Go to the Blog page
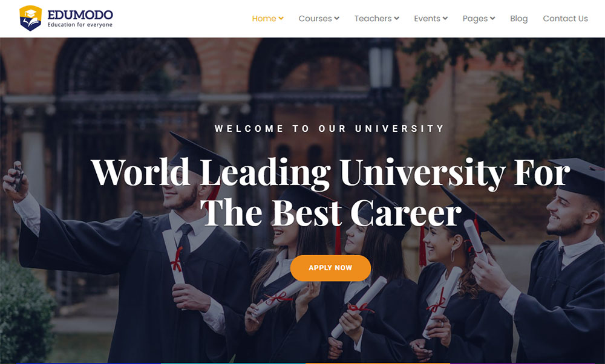This screenshot has height=364, width=605. (x=519, y=19)
